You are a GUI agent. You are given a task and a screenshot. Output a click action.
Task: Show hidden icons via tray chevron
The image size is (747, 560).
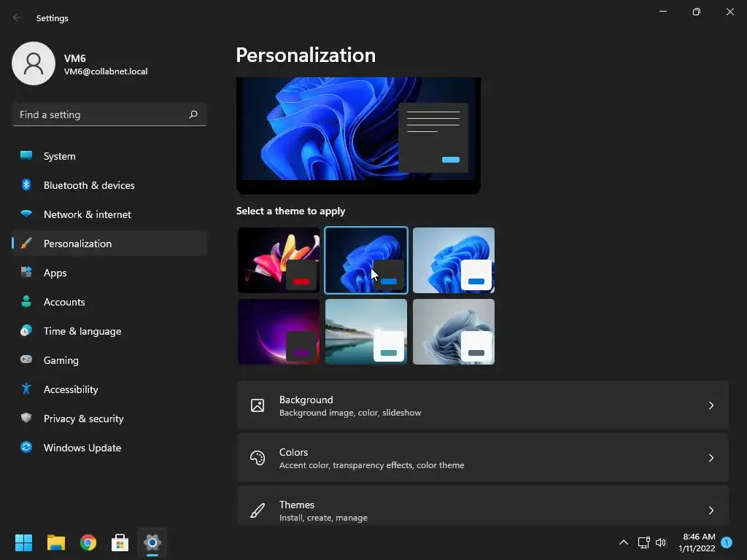623,542
